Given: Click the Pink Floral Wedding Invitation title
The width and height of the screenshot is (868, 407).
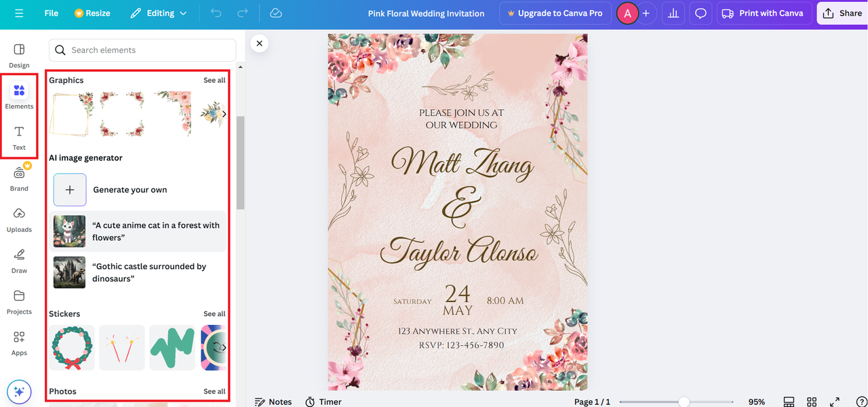Looking at the screenshot, I should [x=426, y=14].
